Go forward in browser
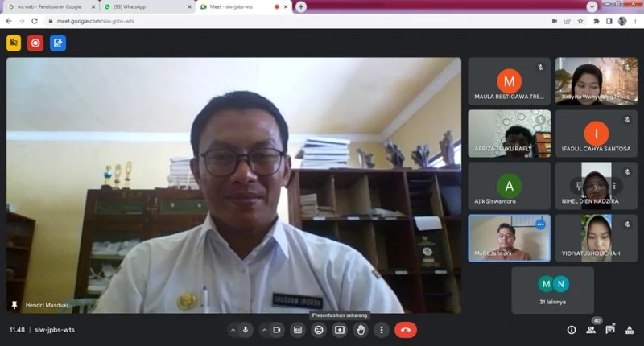644x346 pixels. point(22,21)
